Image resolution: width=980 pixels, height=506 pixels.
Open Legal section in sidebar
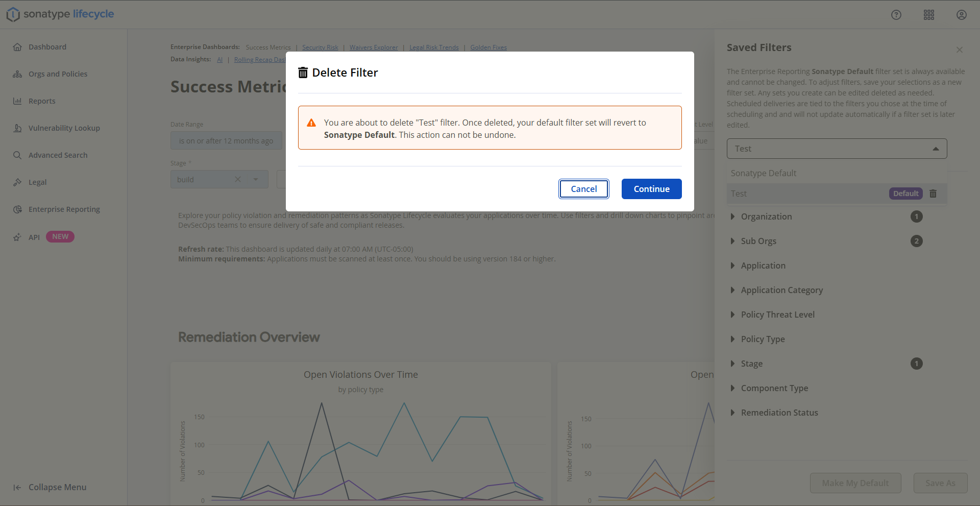coord(37,182)
